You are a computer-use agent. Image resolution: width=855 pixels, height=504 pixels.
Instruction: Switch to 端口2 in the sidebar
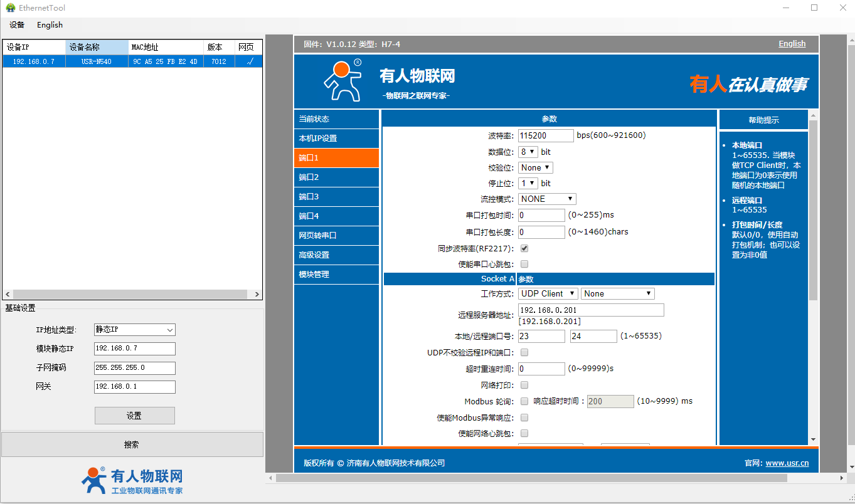(x=336, y=177)
